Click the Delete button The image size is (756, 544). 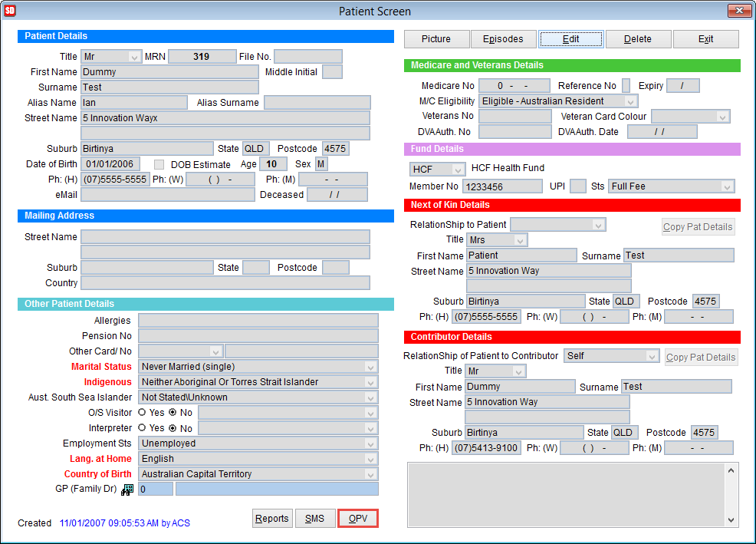638,39
